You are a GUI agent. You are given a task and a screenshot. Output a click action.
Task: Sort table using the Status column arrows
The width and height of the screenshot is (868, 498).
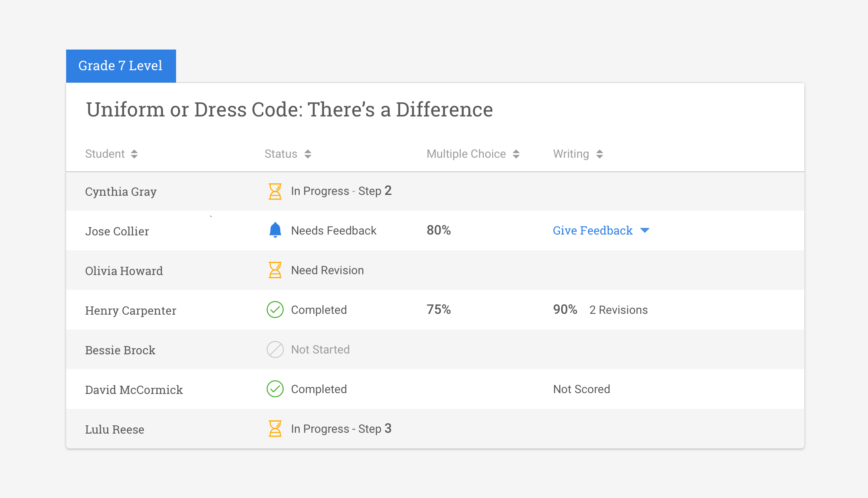pyautogui.click(x=308, y=154)
